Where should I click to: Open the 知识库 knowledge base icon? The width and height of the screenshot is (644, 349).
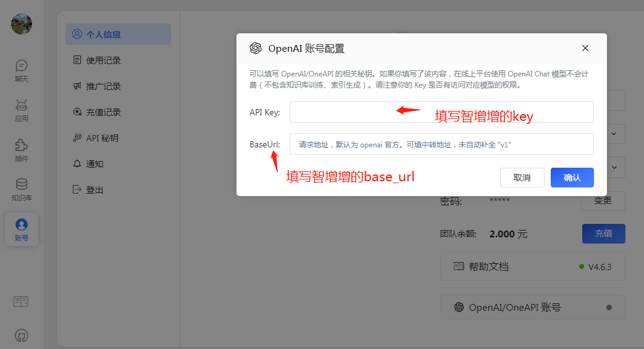[x=22, y=189]
